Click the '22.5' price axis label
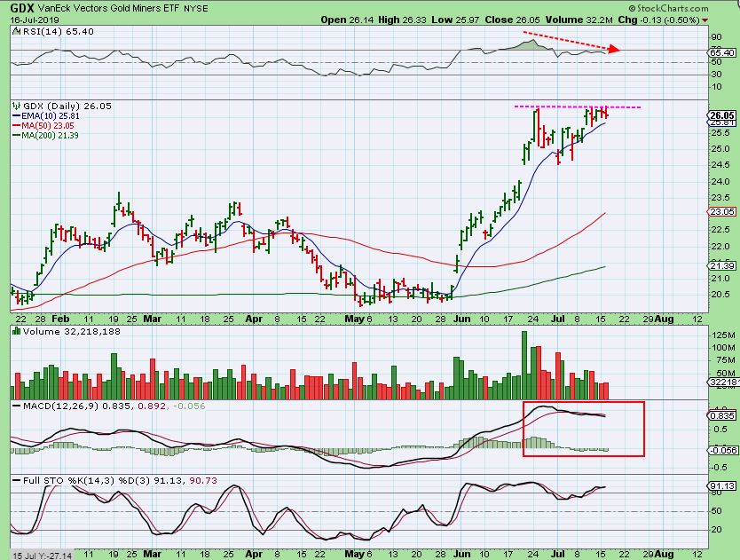 coord(720,230)
